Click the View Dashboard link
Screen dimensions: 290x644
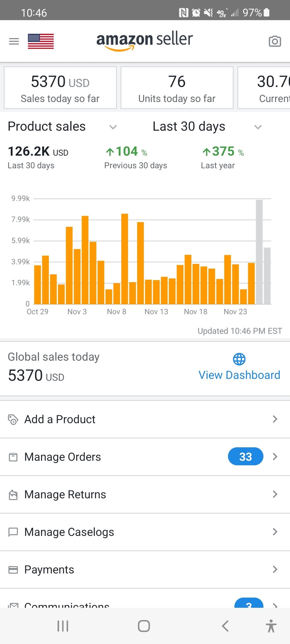[x=239, y=375]
